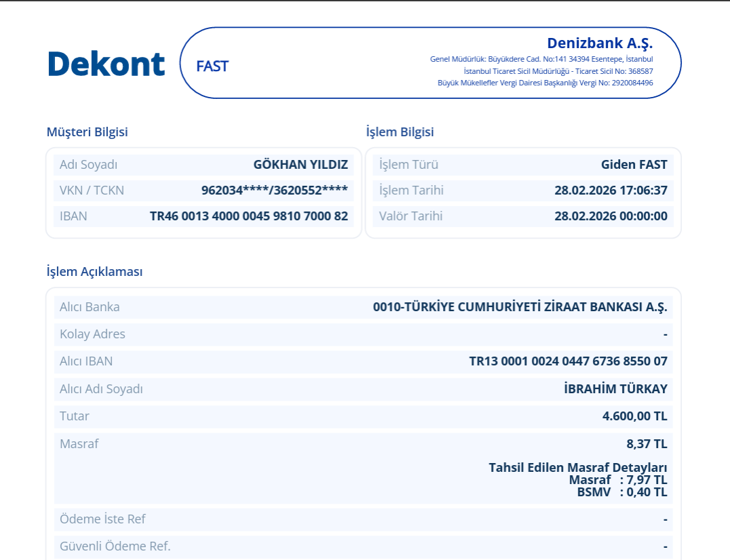The width and height of the screenshot is (730, 560).
Task: Click the Kolay Adres label
Action: pos(92,334)
